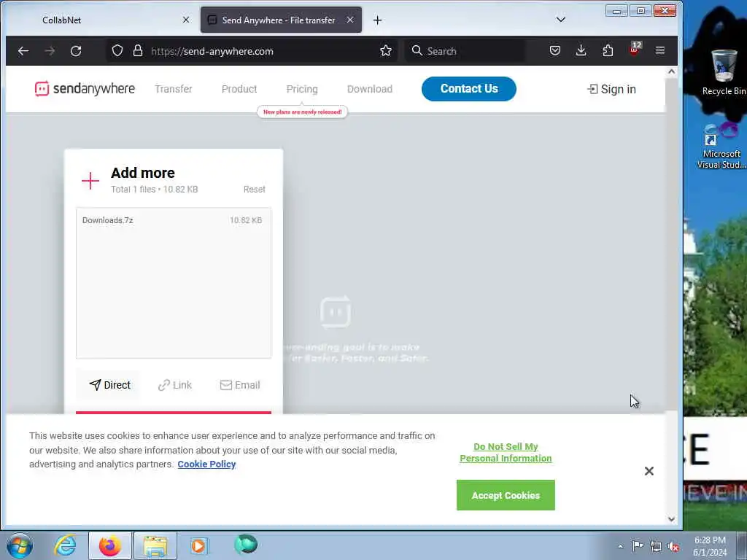The height and width of the screenshot is (560, 747).
Task: Choose the Email transfer option
Action: click(x=240, y=385)
